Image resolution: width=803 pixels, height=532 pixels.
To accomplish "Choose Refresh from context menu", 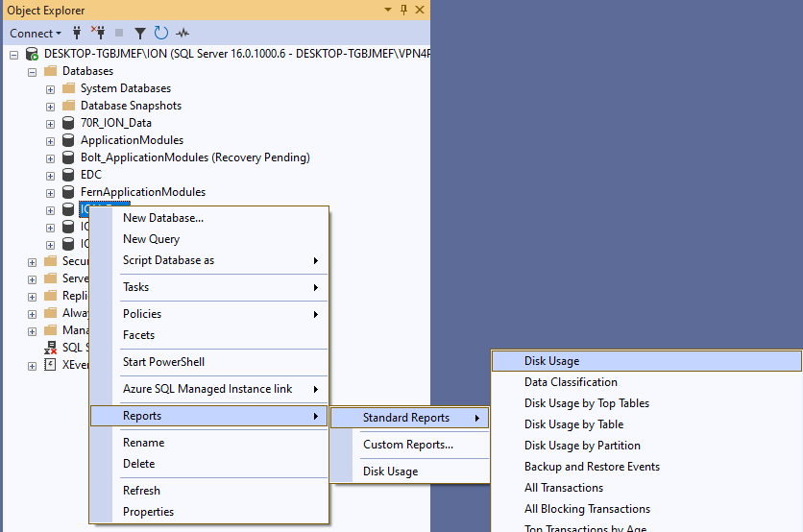I will click(209, 491).
